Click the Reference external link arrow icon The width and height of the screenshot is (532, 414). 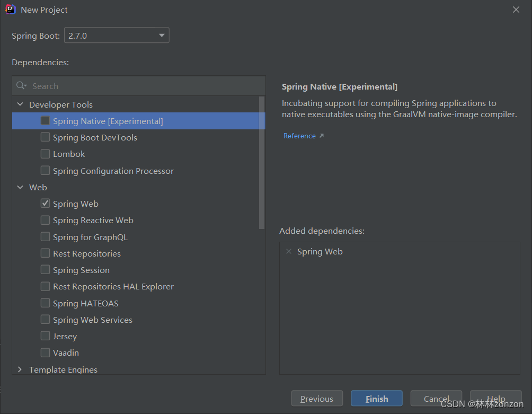(x=321, y=136)
